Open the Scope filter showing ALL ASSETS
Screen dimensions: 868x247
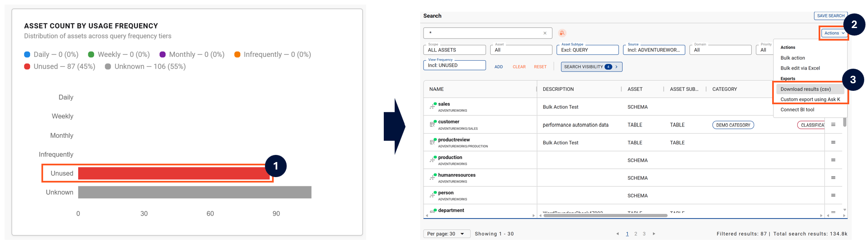coord(455,50)
